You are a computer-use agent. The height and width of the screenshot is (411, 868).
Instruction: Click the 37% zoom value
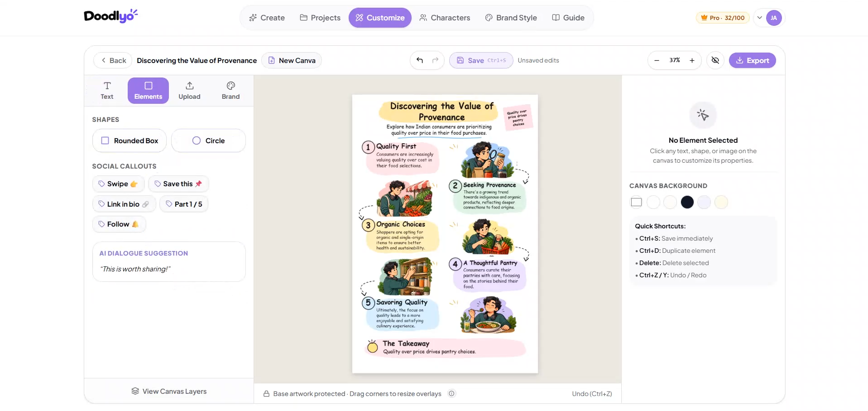pos(675,60)
